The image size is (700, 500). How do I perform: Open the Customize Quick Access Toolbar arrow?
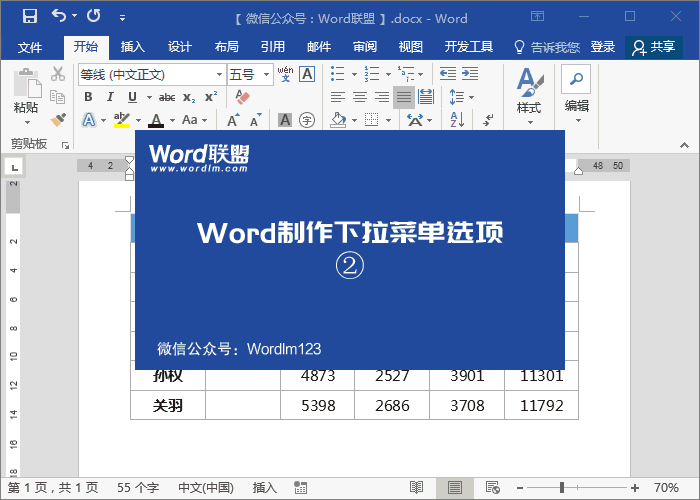point(122,18)
